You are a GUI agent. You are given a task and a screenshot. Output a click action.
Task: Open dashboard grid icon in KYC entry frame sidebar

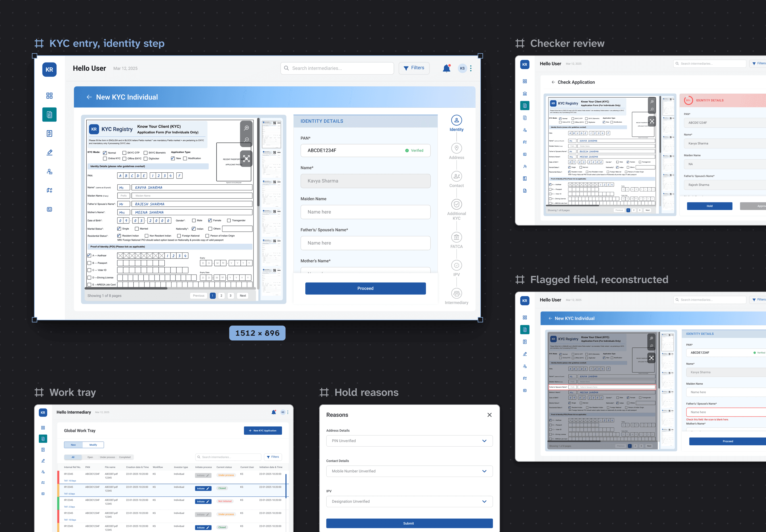pyautogui.click(x=49, y=96)
